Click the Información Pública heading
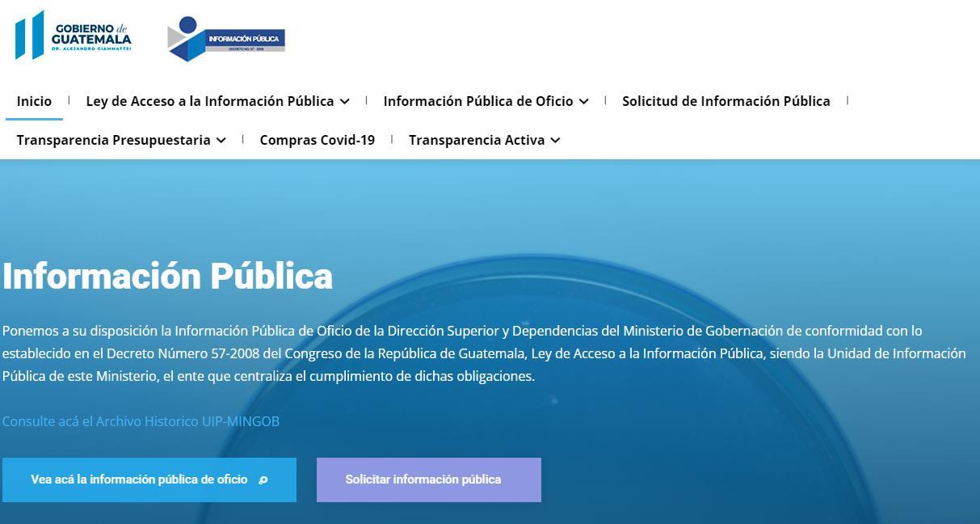Screen dimensions: 980x524 [167, 276]
